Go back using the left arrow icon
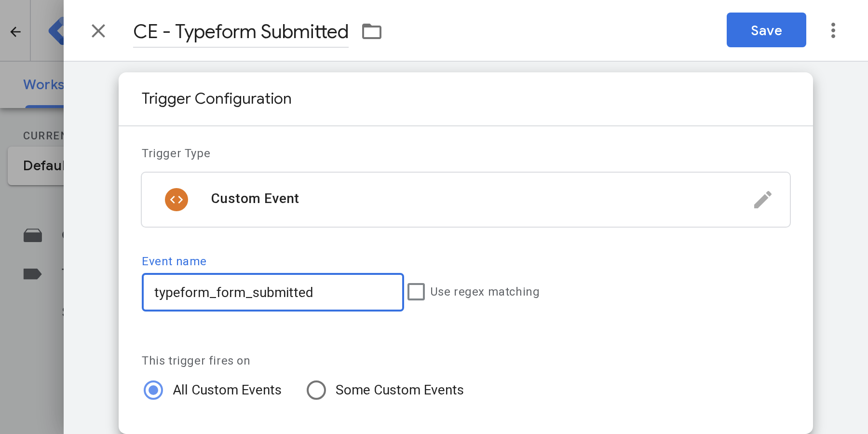The height and width of the screenshot is (434, 868). (15, 32)
